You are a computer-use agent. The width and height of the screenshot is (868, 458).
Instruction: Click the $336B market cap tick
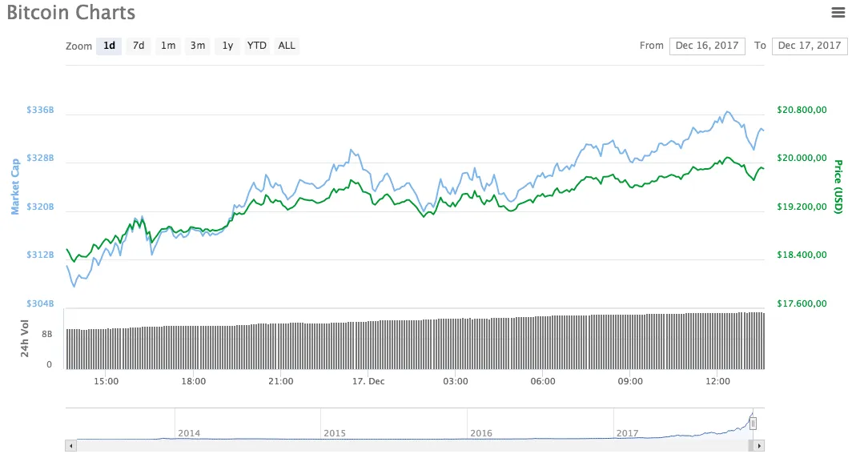(x=40, y=110)
